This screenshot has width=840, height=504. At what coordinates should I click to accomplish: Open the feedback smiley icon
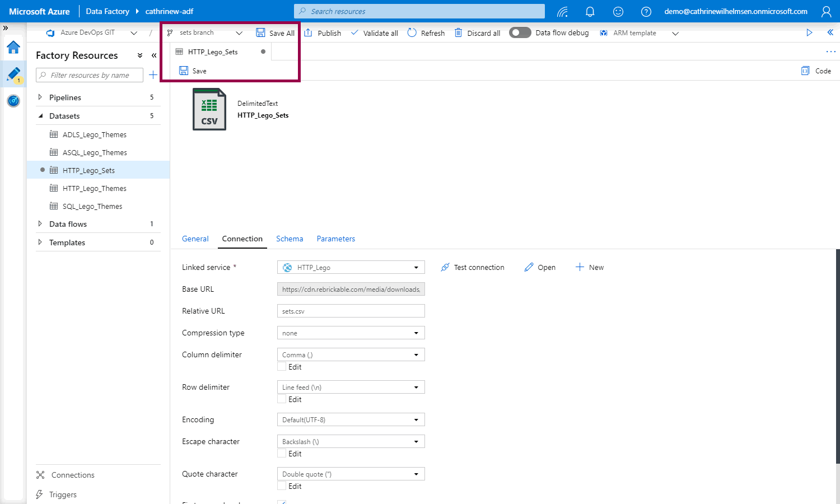pyautogui.click(x=618, y=11)
